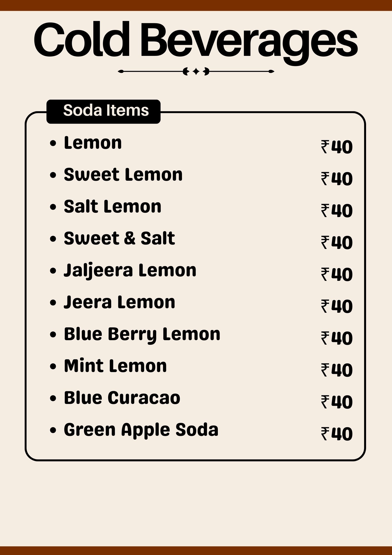Select Jaljeera Lemon from the list
The height and width of the screenshot is (555, 392).
[x=130, y=270]
